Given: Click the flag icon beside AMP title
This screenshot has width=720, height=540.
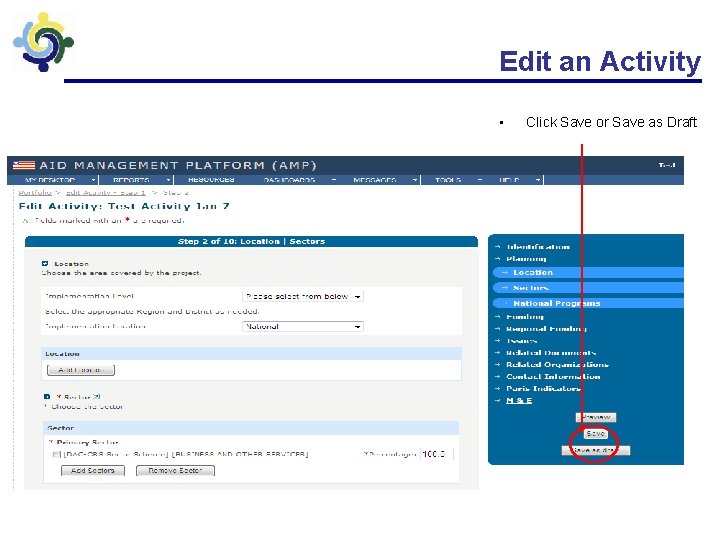Looking at the screenshot, I should 24,165.
